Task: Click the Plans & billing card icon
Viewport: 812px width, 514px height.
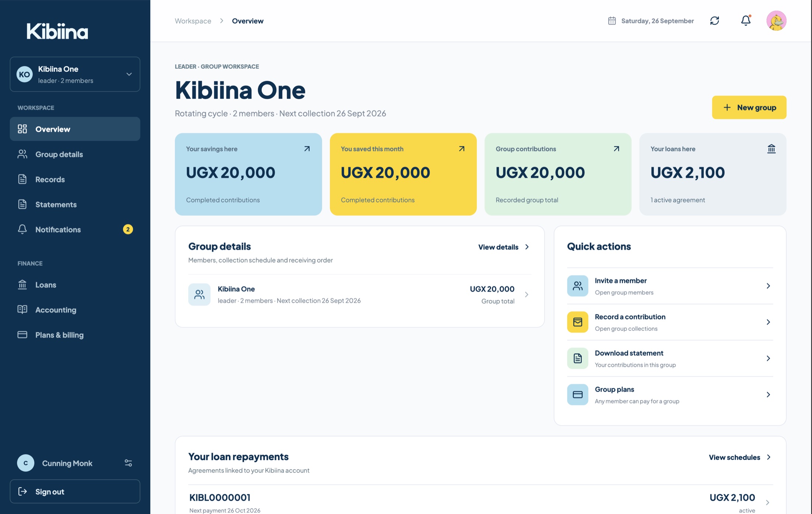Action: 22,335
